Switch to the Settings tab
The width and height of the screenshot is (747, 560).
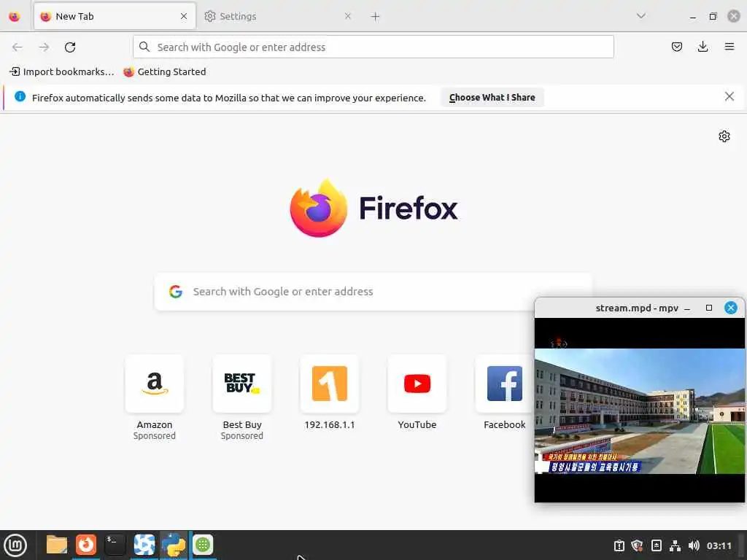pos(278,16)
